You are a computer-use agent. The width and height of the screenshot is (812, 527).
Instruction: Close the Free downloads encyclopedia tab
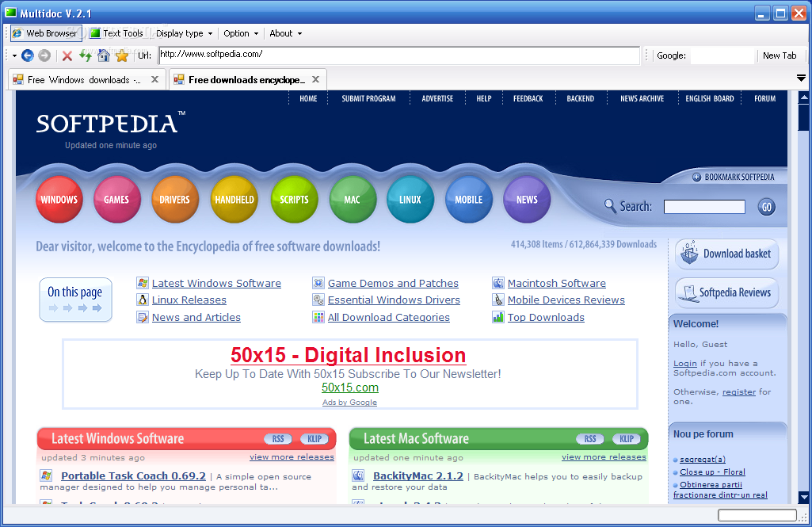click(x=315, y=79)
